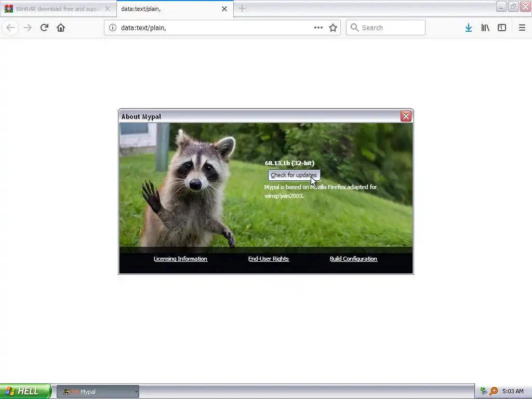Image resolution: width=532 pixels, height=399 pixels.
Task: Open End-User Rights link
Action: pos(269,259)
